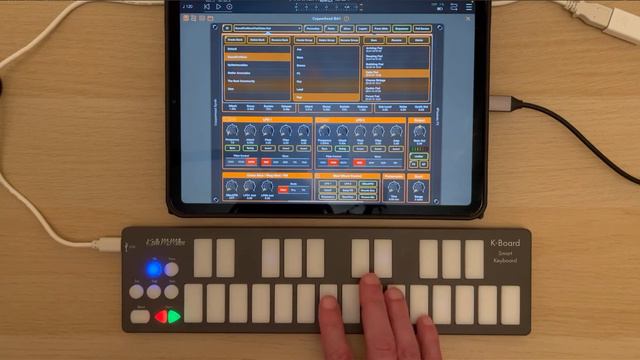640x360 pixels.
Task: Close the Copperhead plugin window with X
Action: click(468, 18)
